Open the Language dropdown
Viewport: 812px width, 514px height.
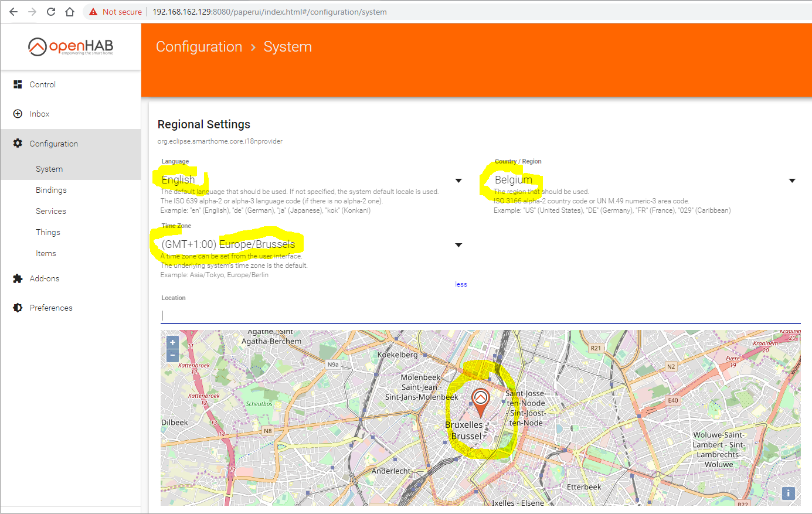pos(312,180)
